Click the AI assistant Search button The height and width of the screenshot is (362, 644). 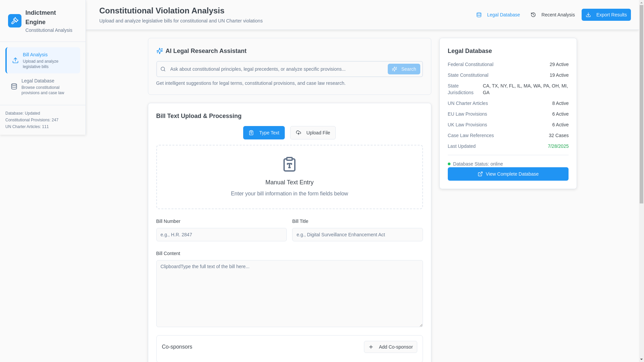404,69
